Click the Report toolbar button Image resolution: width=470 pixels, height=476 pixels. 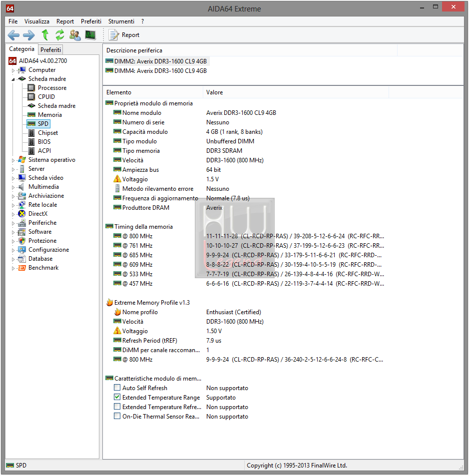point(124,35)
